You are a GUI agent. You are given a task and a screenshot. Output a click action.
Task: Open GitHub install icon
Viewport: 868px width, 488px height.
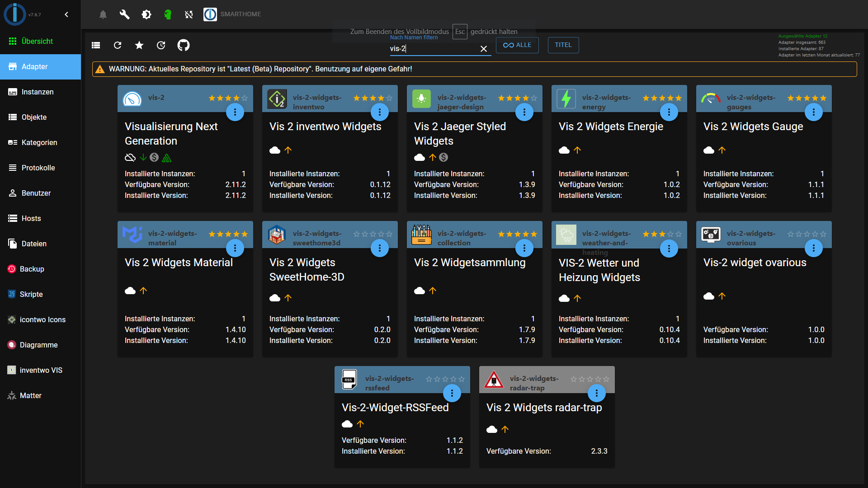point(183,45)
